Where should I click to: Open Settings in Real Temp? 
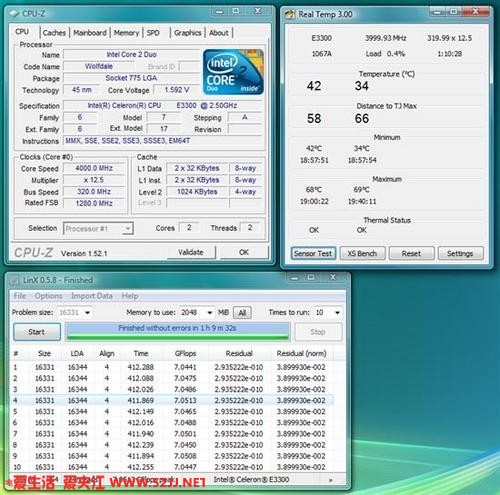460,253
